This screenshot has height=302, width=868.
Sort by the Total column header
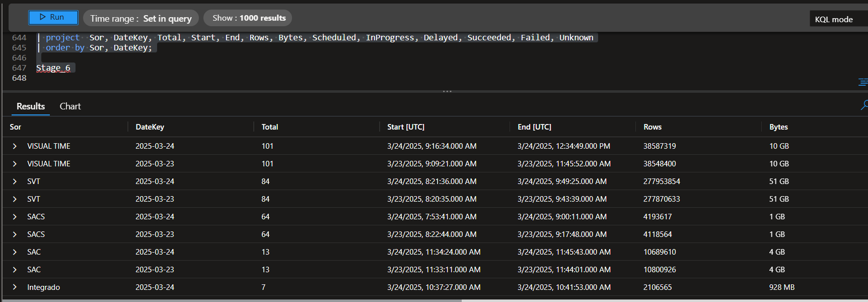[270, 127]
